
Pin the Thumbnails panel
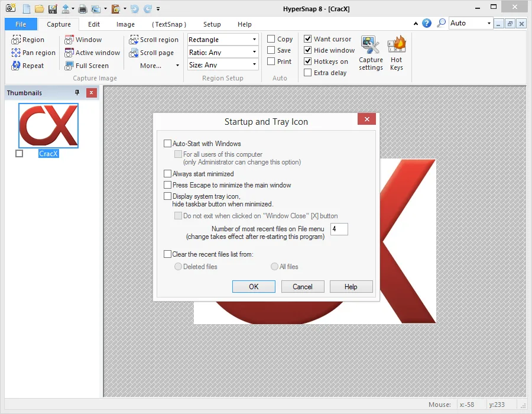77,93
